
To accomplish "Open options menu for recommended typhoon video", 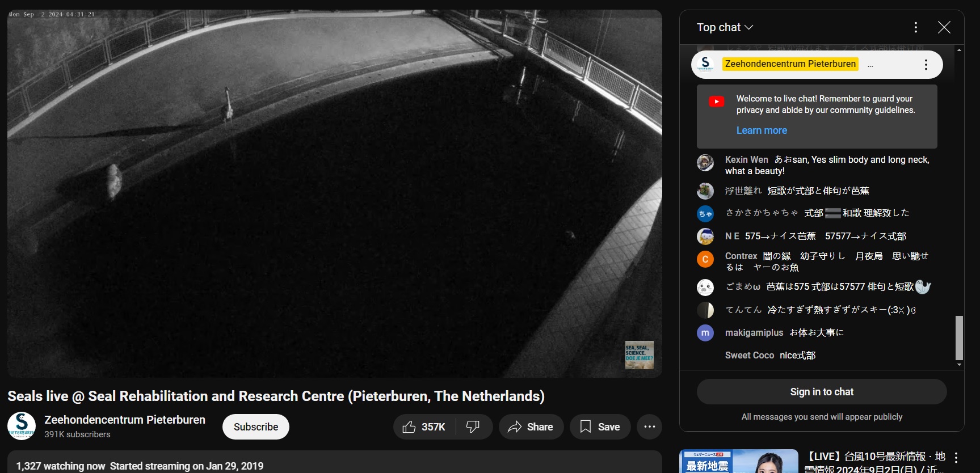I will pos(956,458).
